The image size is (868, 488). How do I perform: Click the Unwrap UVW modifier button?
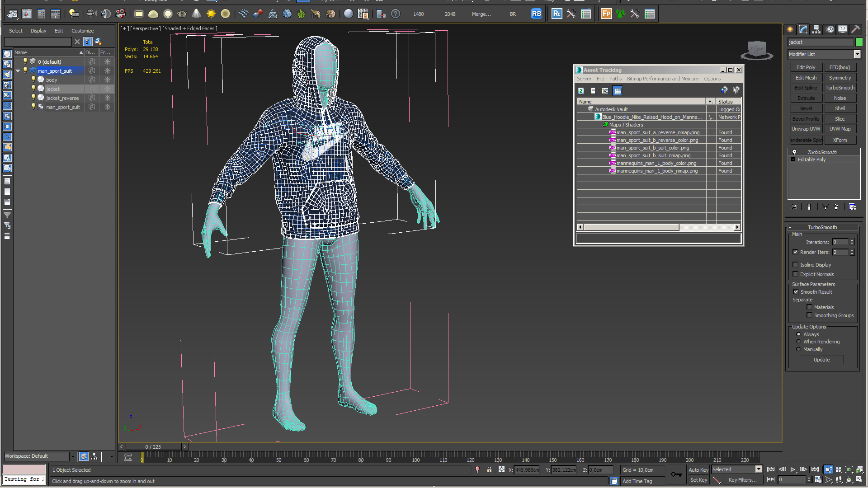coord(806,129)
